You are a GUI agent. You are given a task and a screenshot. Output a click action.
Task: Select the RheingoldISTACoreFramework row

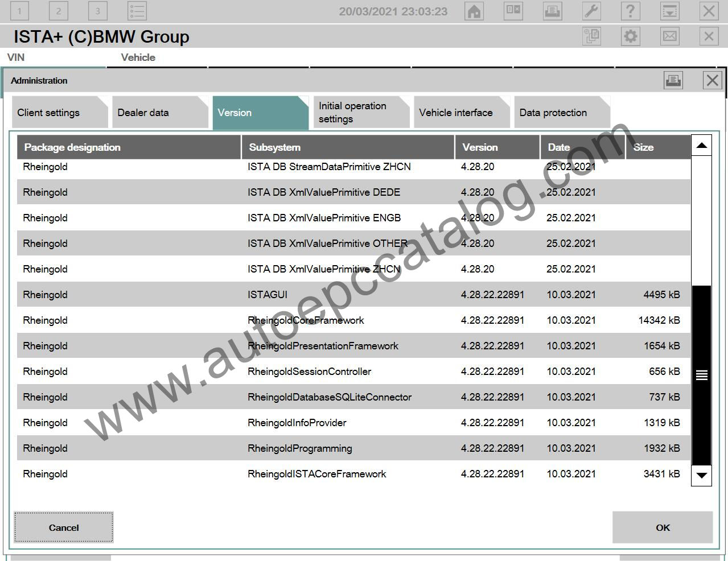353,474
